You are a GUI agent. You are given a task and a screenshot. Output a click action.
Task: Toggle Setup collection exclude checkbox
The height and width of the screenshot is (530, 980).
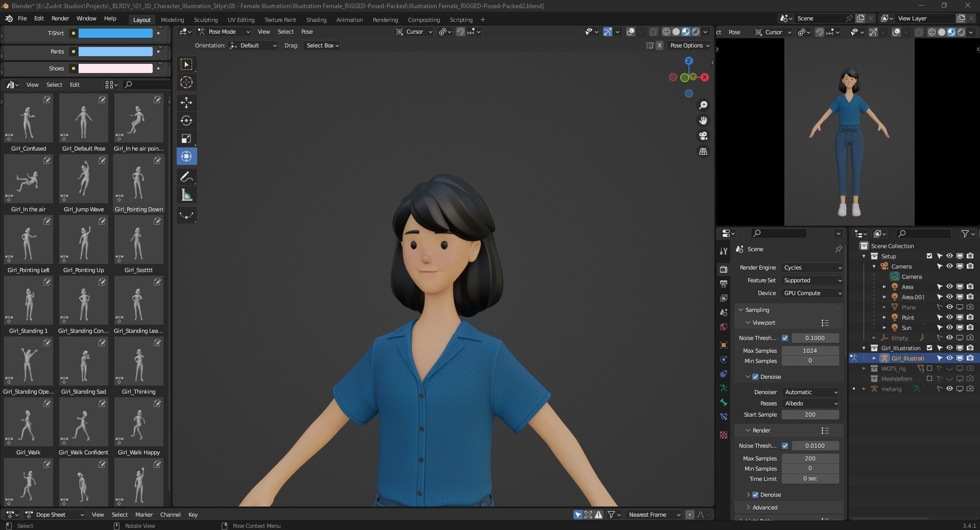click(x=929, y=256)
